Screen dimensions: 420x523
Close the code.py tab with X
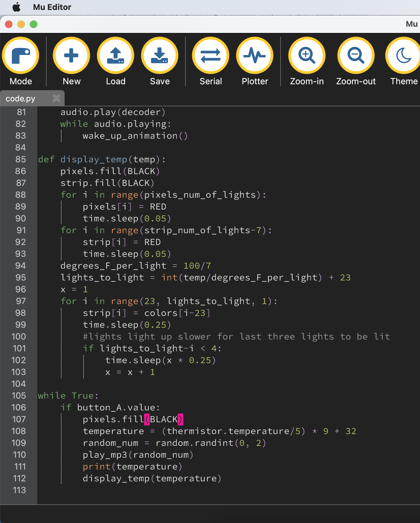57,98
